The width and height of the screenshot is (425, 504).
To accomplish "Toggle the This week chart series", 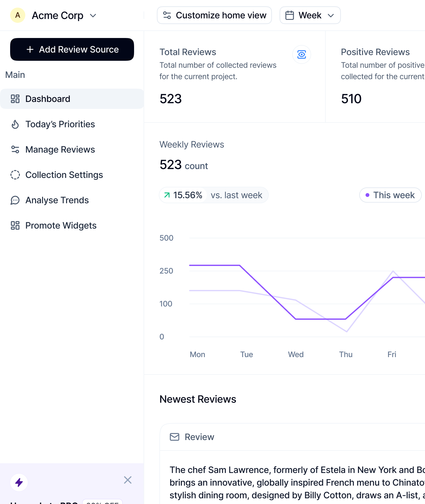I will click(x=390, y=195).
